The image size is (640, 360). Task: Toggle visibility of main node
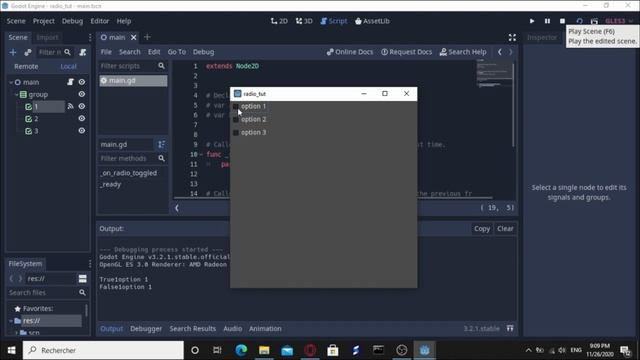[82, 82]
